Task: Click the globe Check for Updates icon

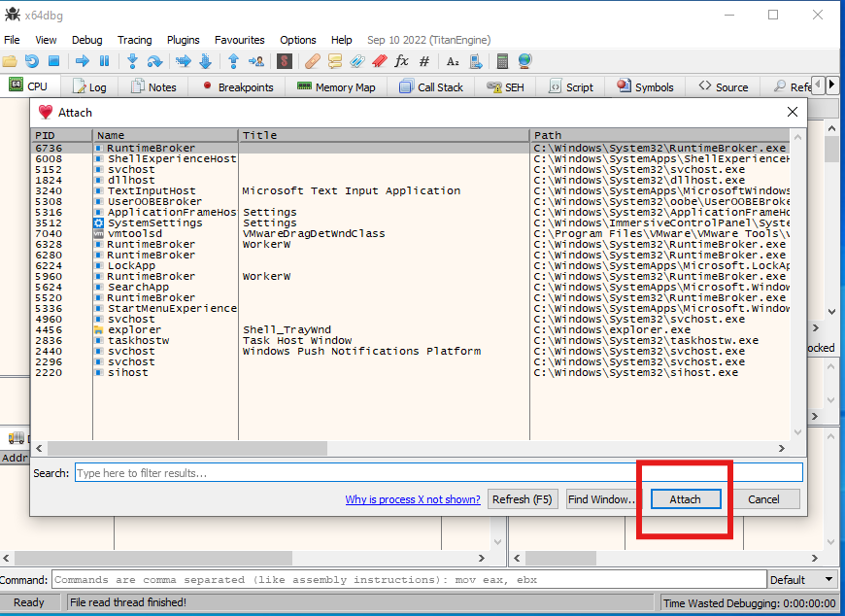Action: 524,61
